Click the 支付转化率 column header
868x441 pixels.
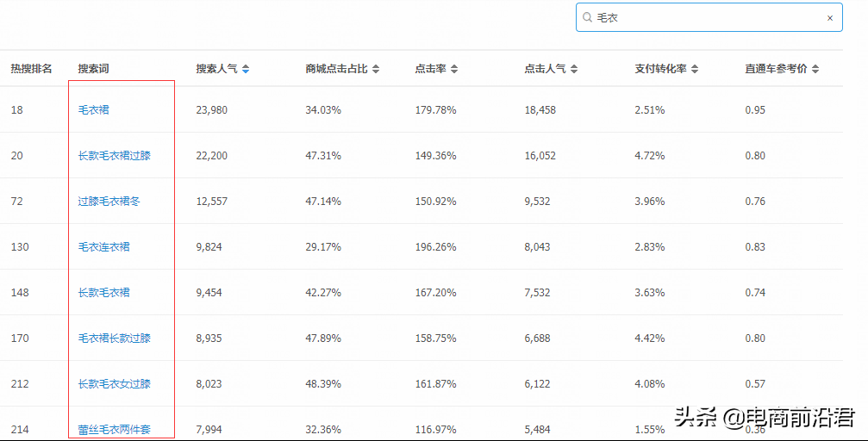pos(661,69)
